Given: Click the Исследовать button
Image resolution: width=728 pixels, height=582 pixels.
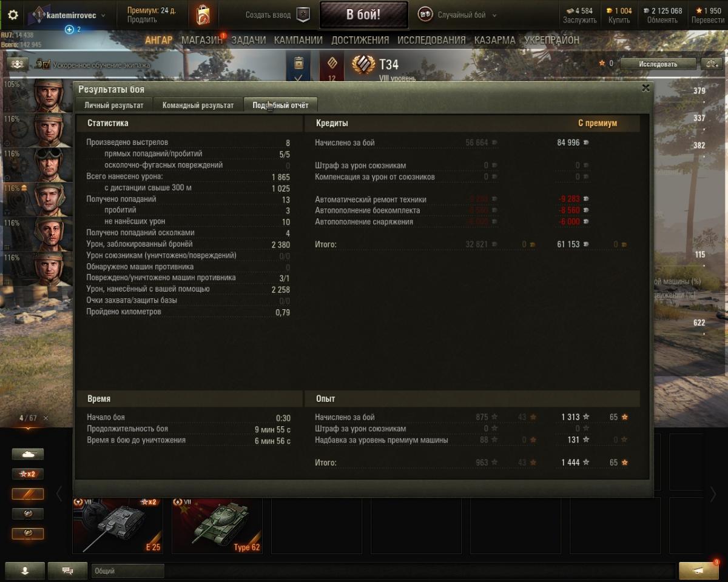Looking at the screenshot, I should tap(658, 64).
